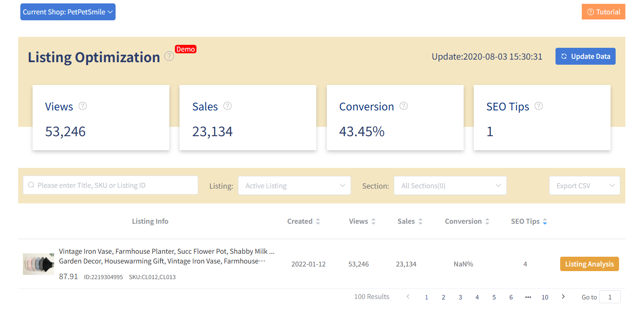Open the Conversion metric help icon

[x=403, y=106]
